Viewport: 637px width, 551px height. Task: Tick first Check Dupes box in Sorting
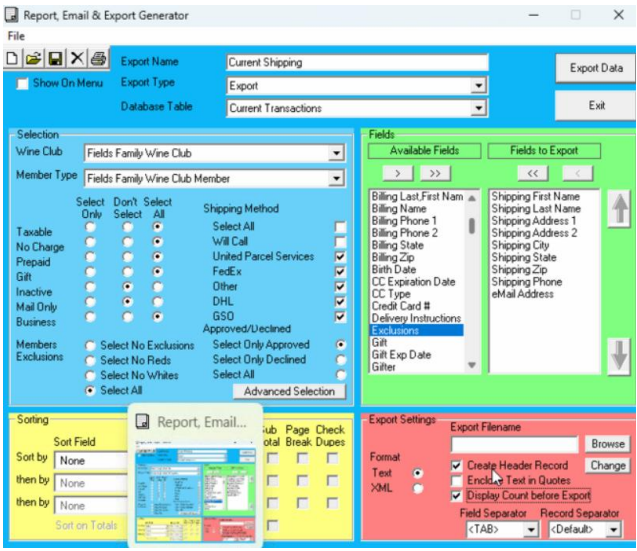[332, 459]
